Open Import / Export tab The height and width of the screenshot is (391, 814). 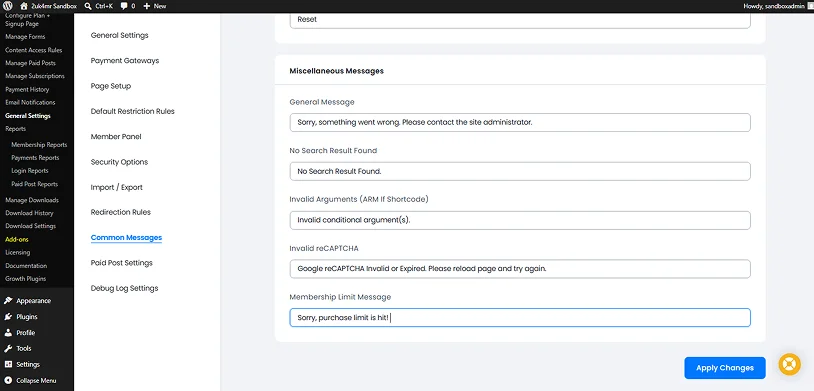[116, 187]
